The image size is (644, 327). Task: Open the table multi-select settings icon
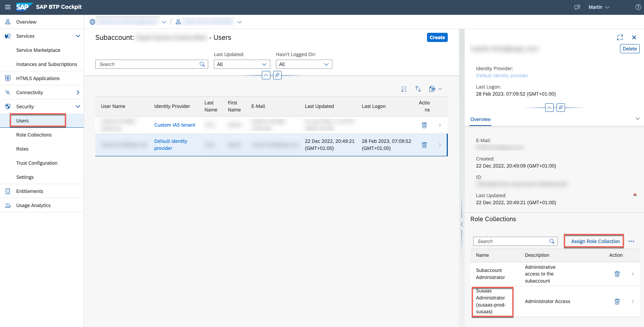(x=404, y=89)
